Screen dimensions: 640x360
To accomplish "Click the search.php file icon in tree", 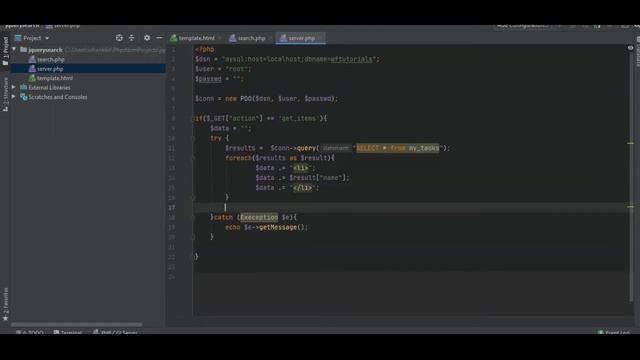I will [x=32, y=60].
